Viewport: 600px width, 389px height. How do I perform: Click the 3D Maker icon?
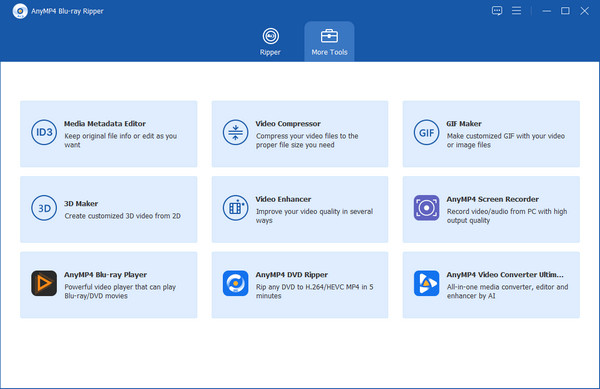coord(44,208)
